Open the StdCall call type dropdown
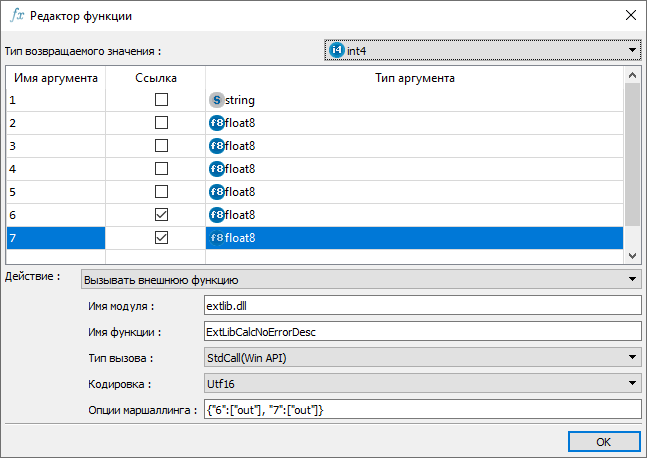647x458 pixels. [x=632, y=357]
